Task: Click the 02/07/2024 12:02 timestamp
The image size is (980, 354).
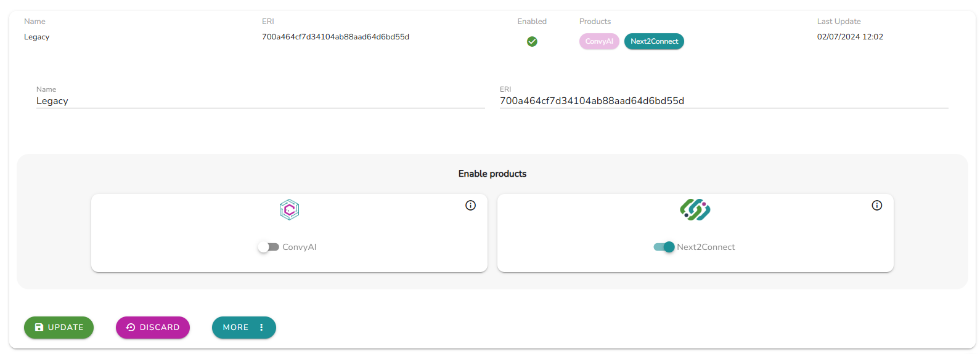Action: point(850,37)
